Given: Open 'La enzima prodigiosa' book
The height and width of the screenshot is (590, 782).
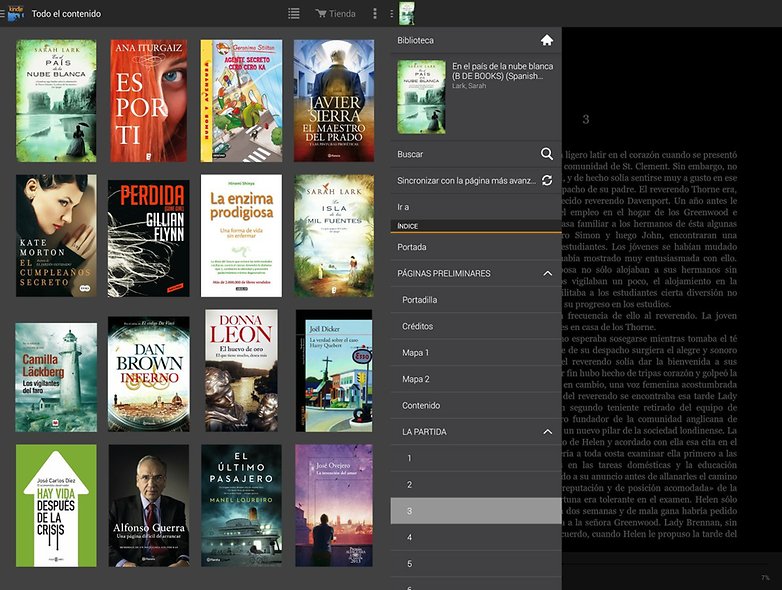Looking at the screenshot, I should click(241, 235).
